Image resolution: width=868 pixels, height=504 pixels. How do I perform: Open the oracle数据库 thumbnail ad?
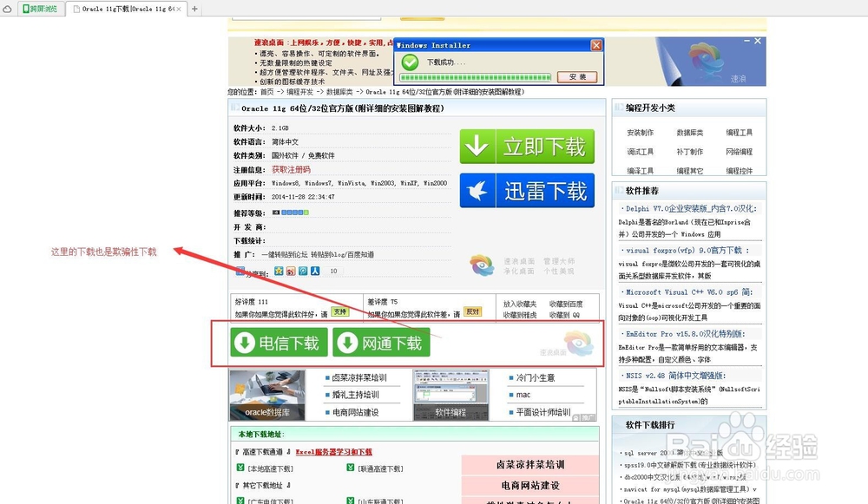coord(267,395)
